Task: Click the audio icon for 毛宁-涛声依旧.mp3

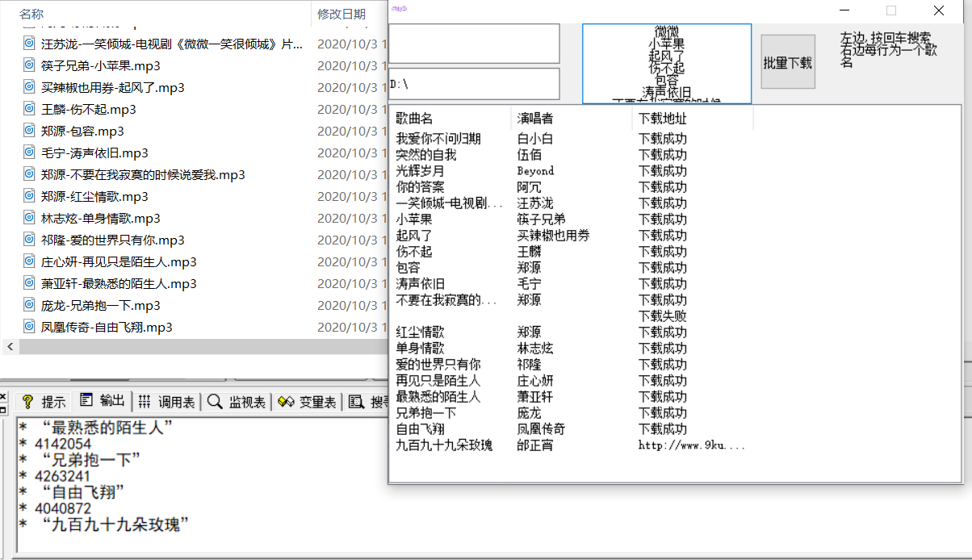Action: (x=29, y=153)
